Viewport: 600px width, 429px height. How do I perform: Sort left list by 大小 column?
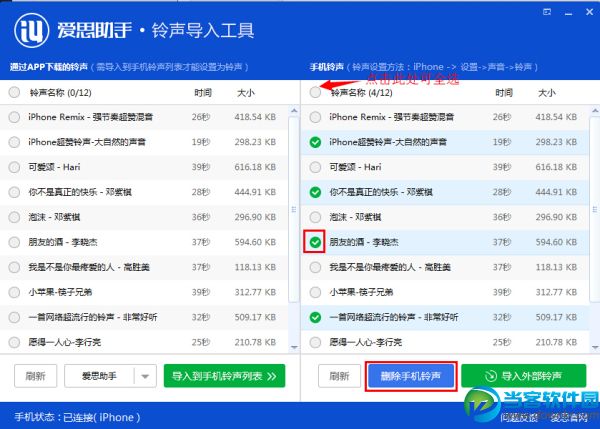click(246, 93)
